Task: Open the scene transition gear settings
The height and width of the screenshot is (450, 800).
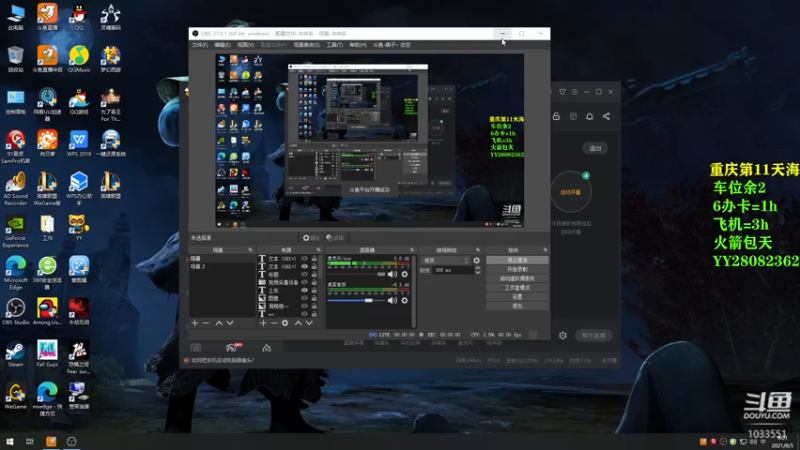Action: pyautogui.click(x=477, y=260)
